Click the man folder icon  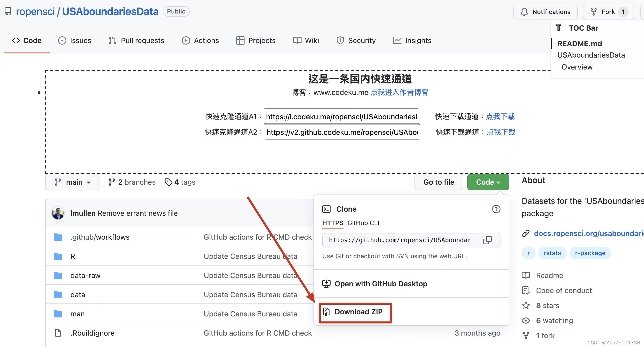coord(58,314)
